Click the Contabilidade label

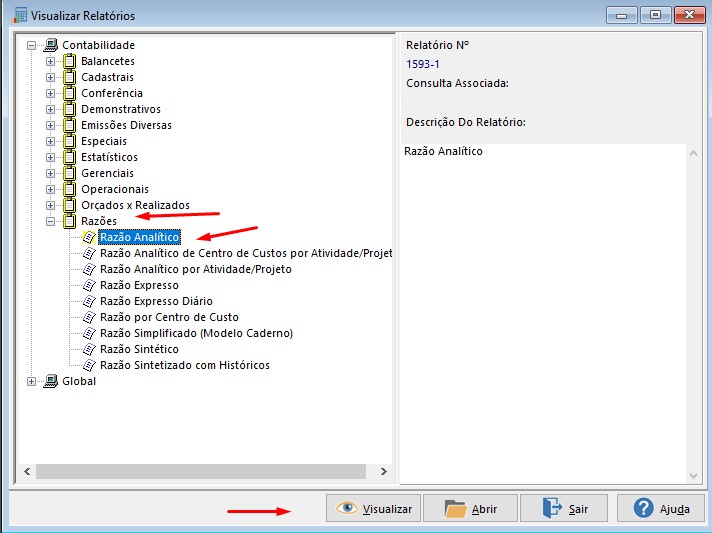[99, 45]
